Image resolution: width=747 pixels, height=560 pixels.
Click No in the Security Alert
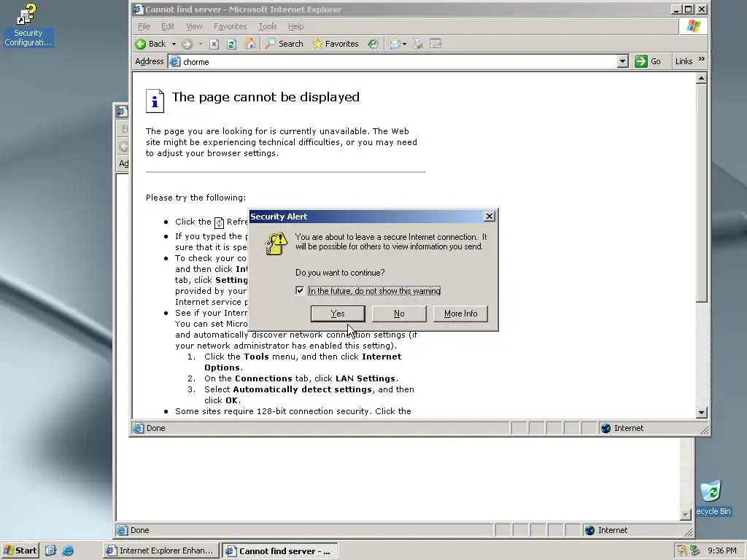[399, 314]
